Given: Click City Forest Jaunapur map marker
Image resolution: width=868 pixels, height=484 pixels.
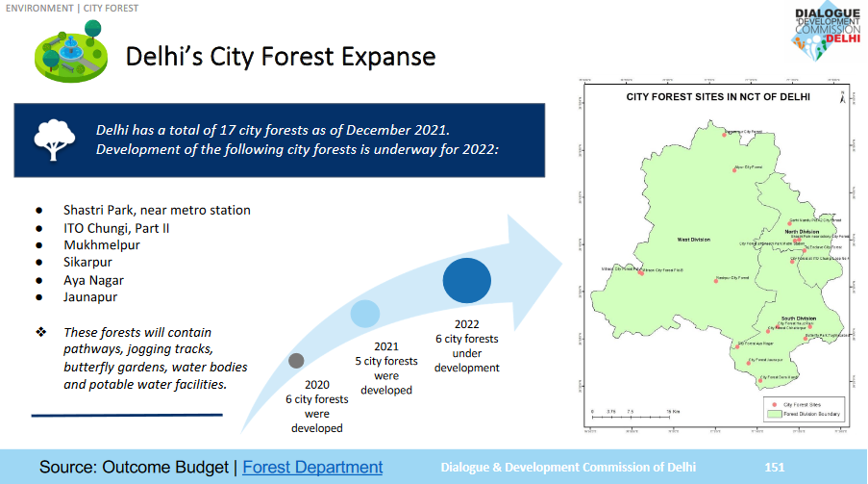Looking at the screenshot, I should (749, 363).
